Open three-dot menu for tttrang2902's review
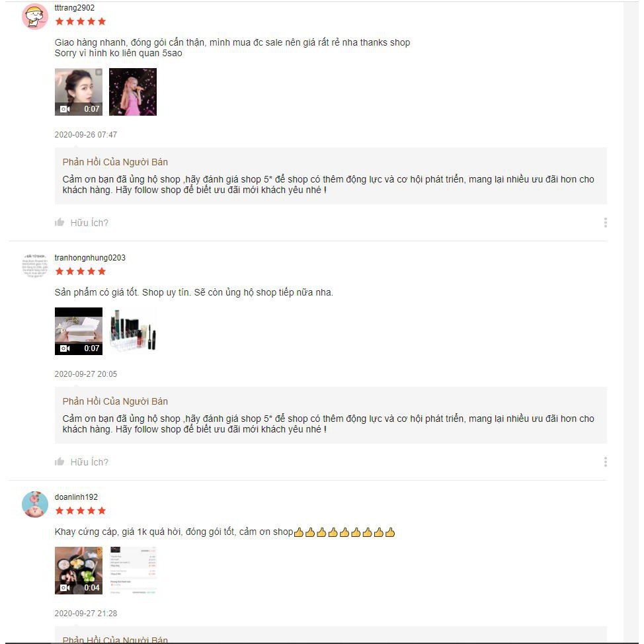 606,223
